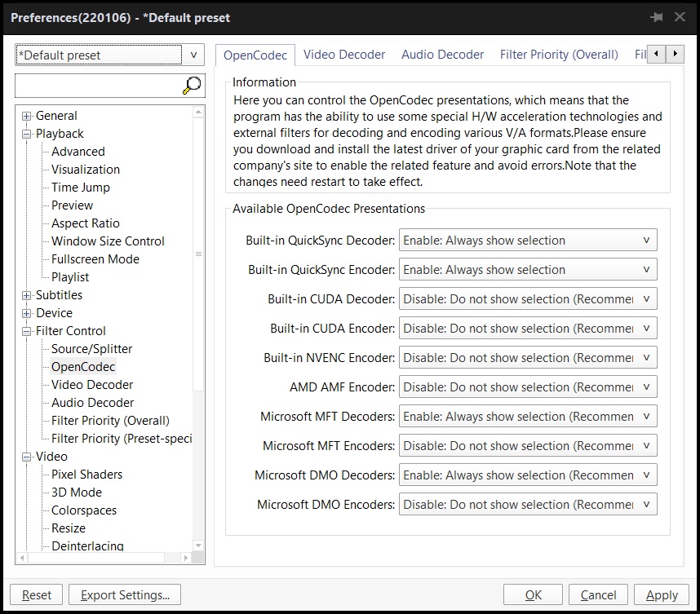The height and width of the screenshot is (614, 700).
Task: Expand the Subtitles tree node
Action: 27,295
